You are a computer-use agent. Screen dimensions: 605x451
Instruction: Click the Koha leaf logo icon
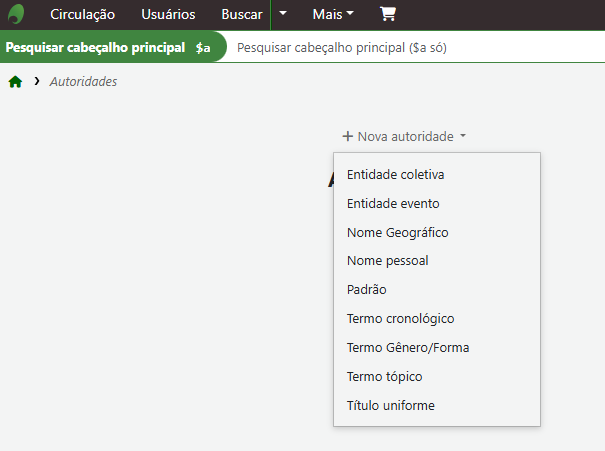click(16, 15)
